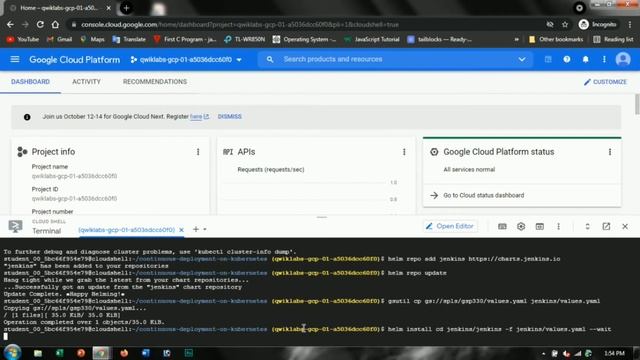Show more bookmarks overflow chevron

(516, 39)
